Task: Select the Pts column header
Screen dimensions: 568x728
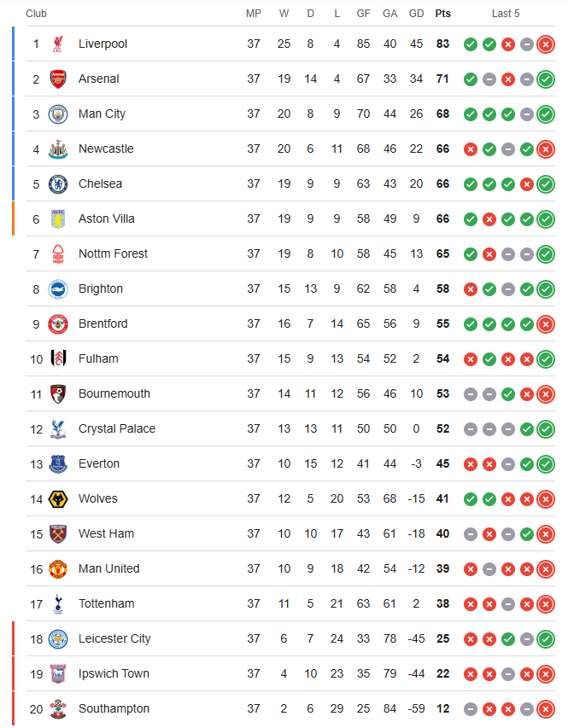Action: (442, 14)
